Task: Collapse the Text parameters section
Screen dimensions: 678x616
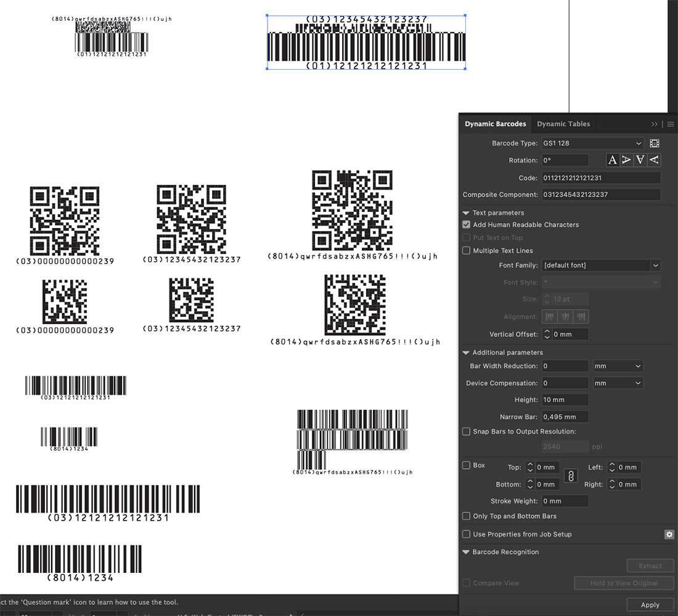Action: (x=467, y=213)
